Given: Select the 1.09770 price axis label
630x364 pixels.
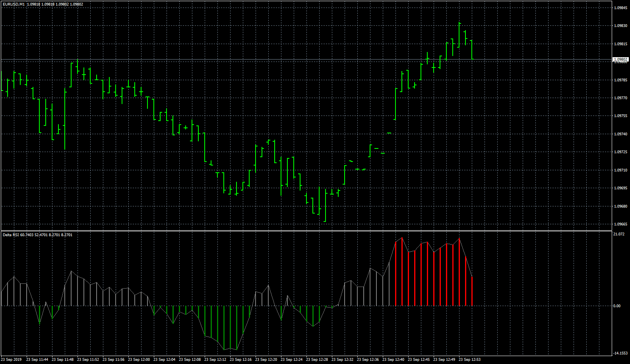Looking at the screenshot, I should (621, 98).
